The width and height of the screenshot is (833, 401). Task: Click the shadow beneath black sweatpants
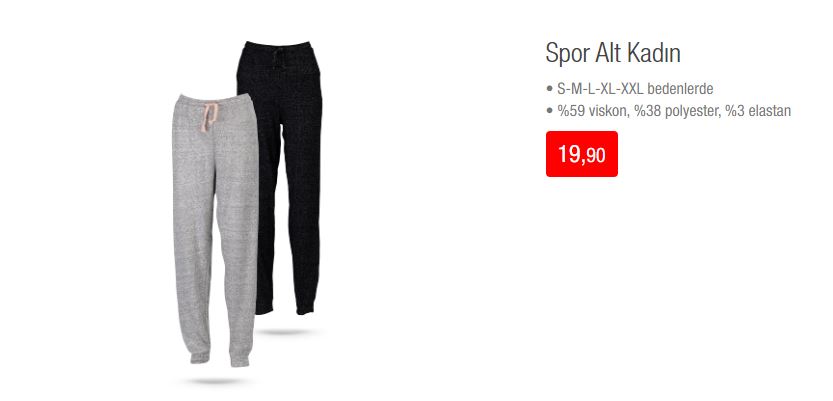click(x=284, y=332)
